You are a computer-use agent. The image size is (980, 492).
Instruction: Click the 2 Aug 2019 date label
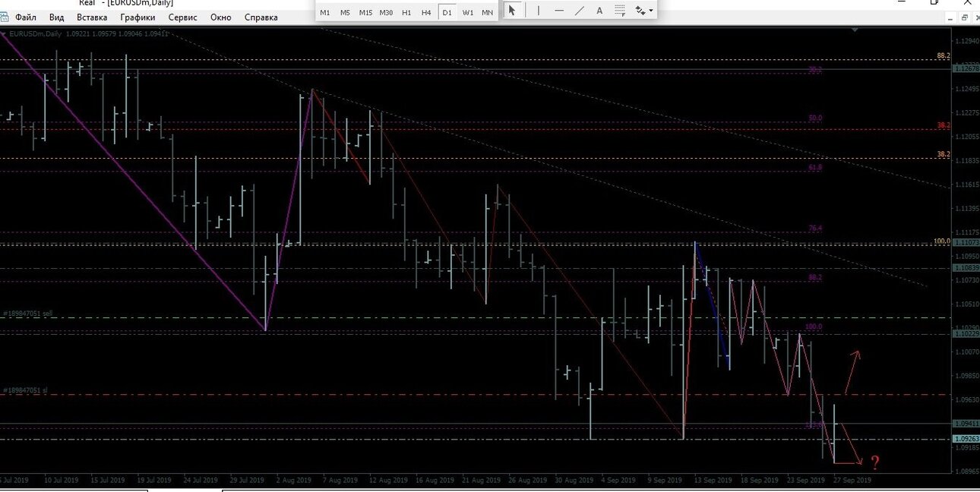point(294,480)
